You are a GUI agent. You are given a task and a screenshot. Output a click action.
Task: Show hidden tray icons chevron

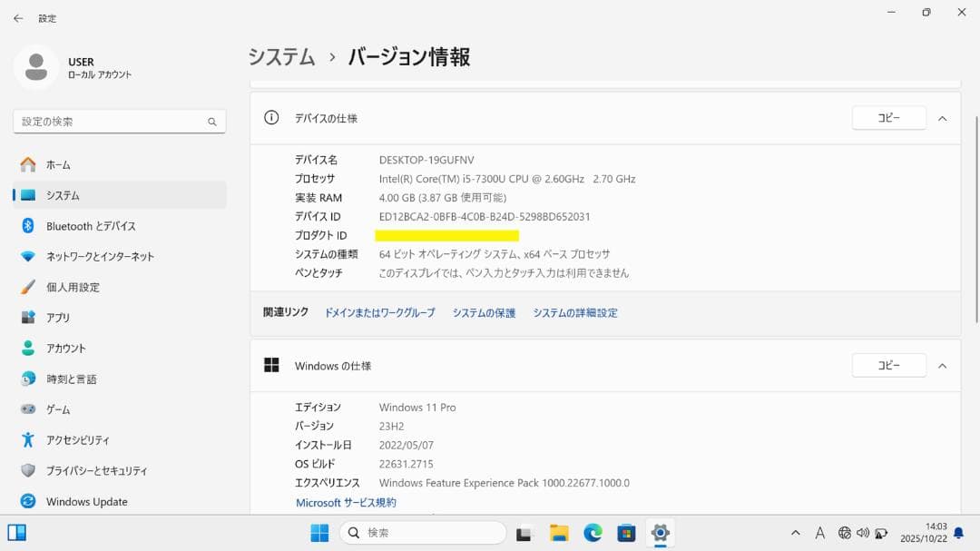click(796, 533)
